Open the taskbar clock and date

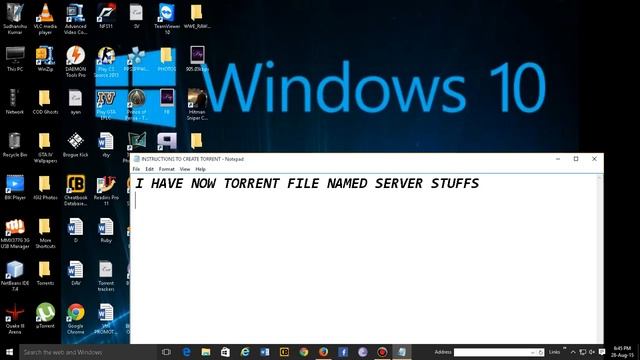click(x=622, y=352)
